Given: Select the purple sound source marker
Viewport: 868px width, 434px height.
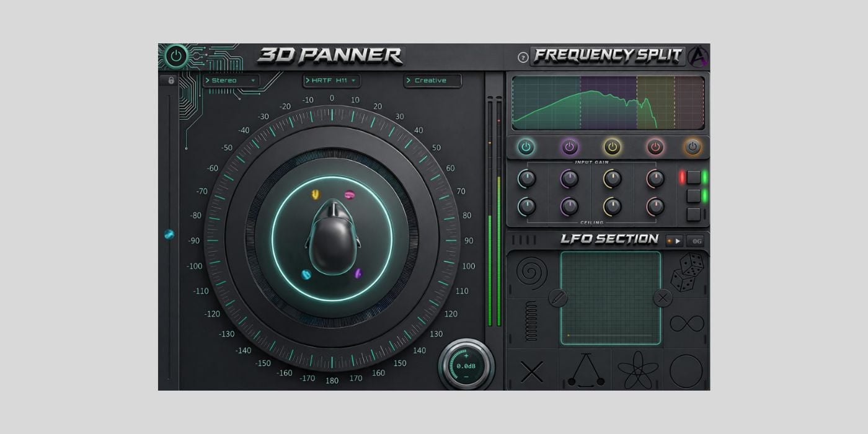Looking at the screenshot, I should tap(358, 273).
